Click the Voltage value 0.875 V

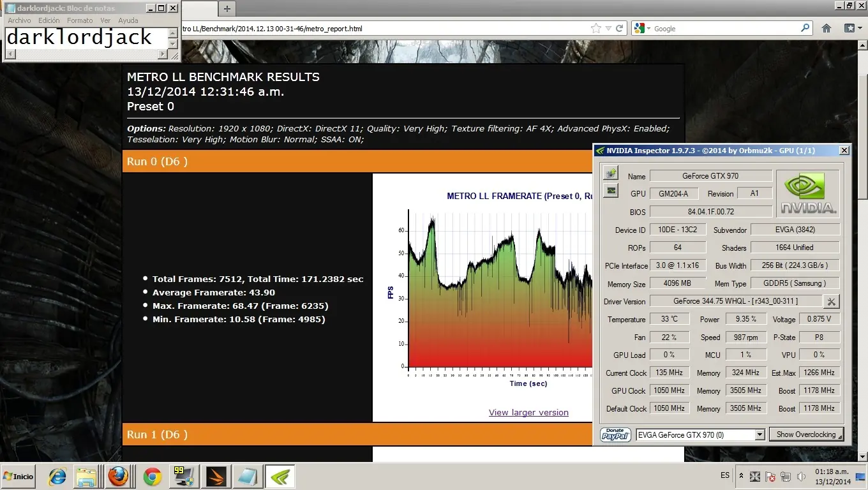point(819,319)
